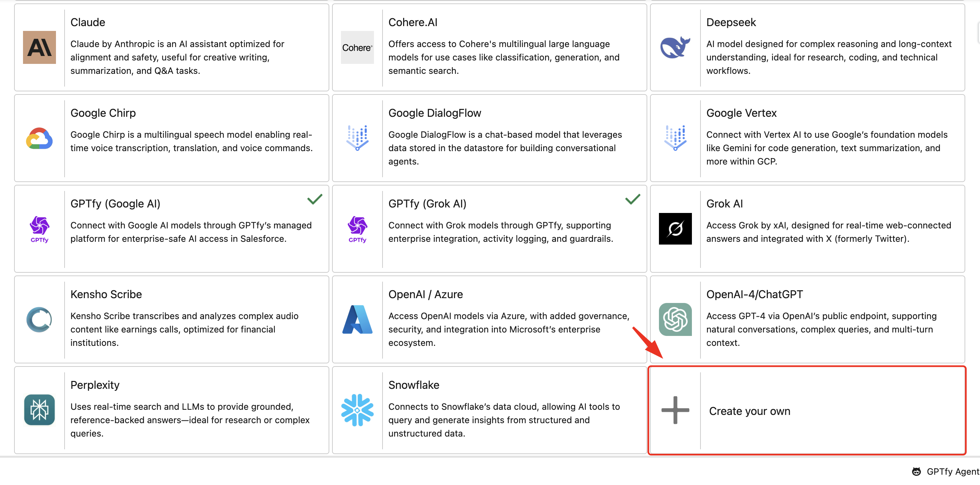
Task: Click the Google Chirp cloud icon
Action: [39, 138]
